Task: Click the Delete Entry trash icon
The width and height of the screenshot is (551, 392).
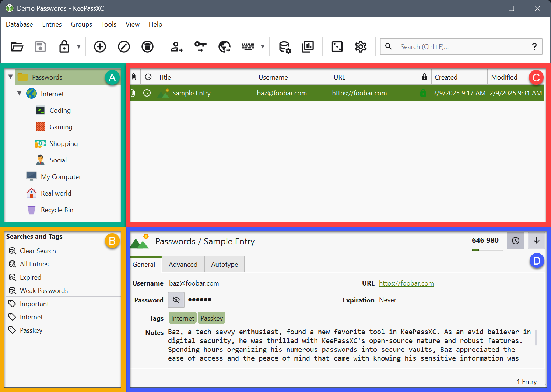Action: pyautogui.click(x=147, y=46)
